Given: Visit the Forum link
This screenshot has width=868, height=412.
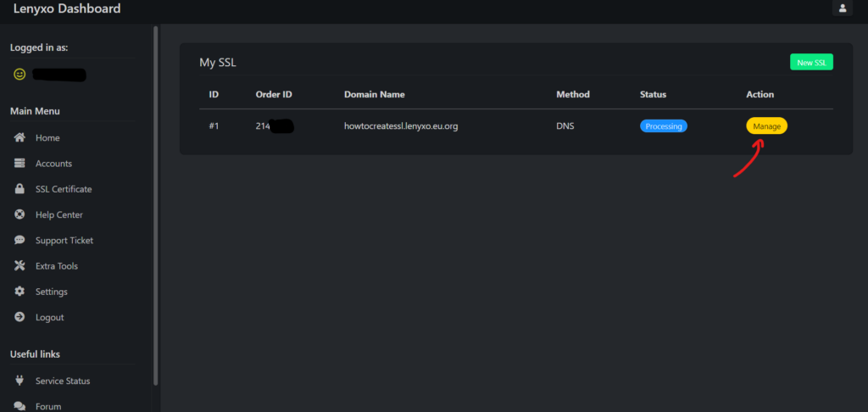Looking at the screenshot, I should click(48, 406).
